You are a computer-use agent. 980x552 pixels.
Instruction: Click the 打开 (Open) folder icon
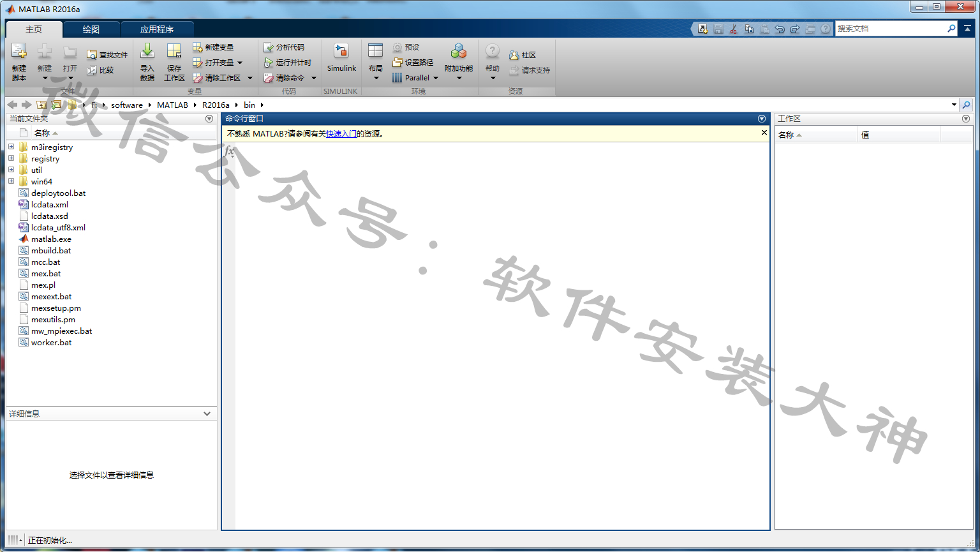coord(70,52)
